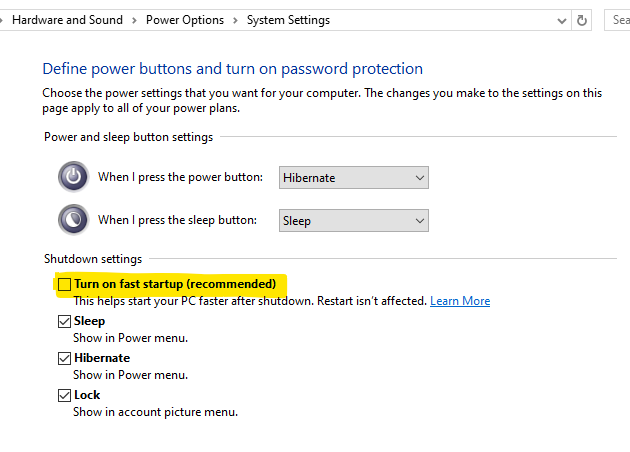Expand the breadcrumb arrow after Power Options
Screen dimensions: 630x452
coord(235,20)
